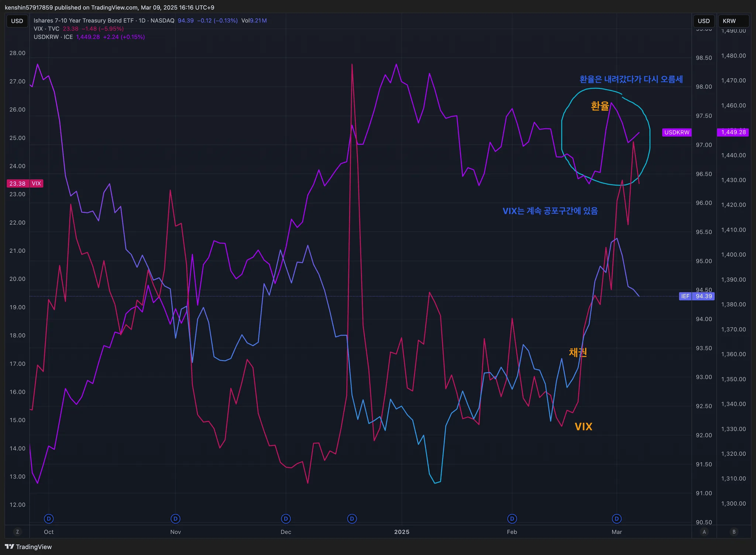Click the late-December dividend D marker

352,519
